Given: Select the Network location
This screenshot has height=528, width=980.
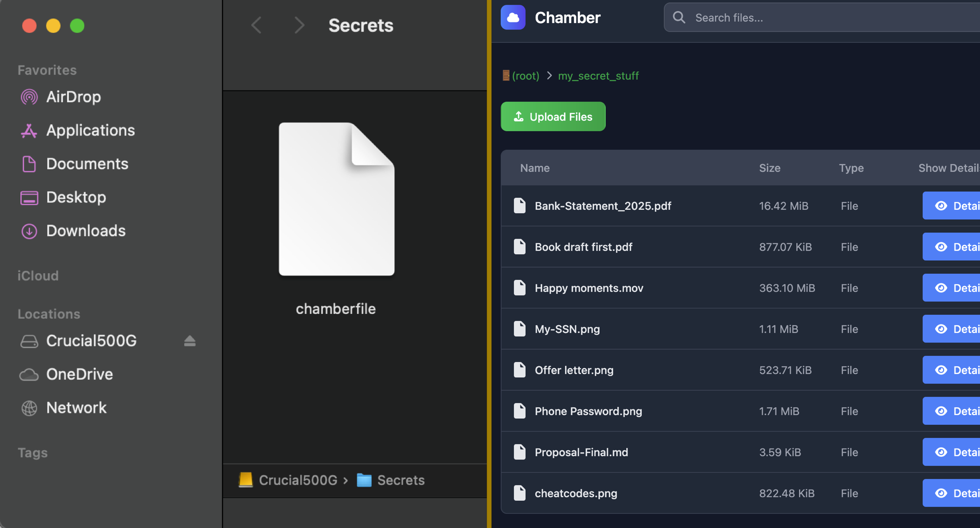Looking at the screenshot, I should pos(76,408).
